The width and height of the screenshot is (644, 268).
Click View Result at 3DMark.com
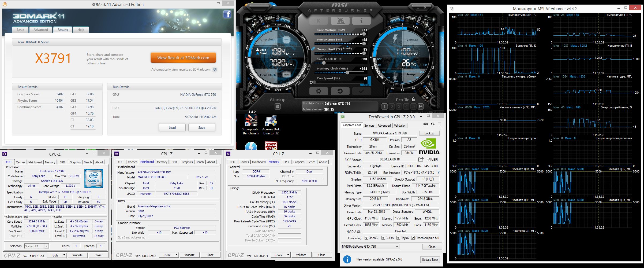(183, 58)
